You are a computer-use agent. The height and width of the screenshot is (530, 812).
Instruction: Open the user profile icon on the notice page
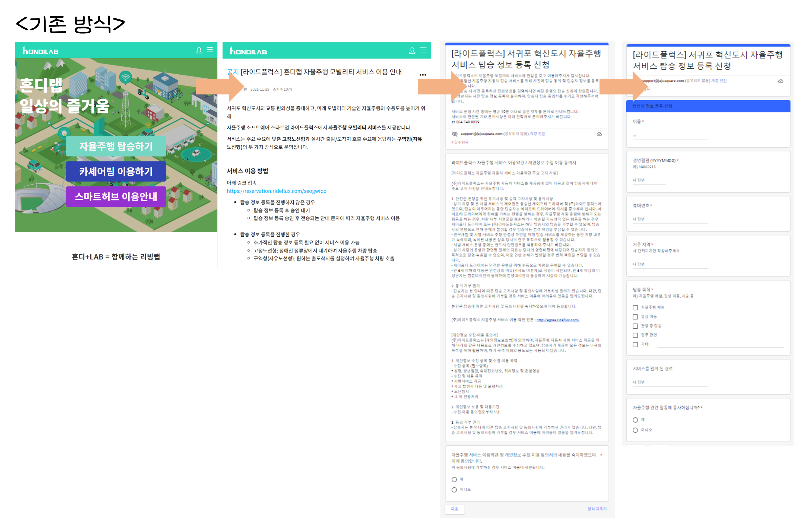point(412,50)
